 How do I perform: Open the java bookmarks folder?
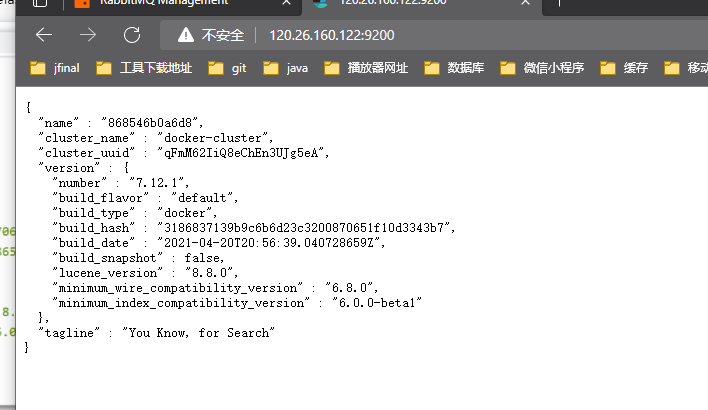(x=285, y=68)
